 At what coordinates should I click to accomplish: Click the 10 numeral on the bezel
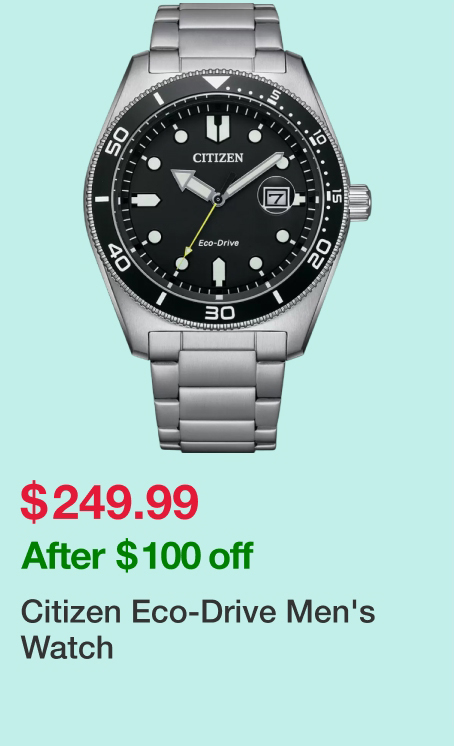tap(317, 137)
